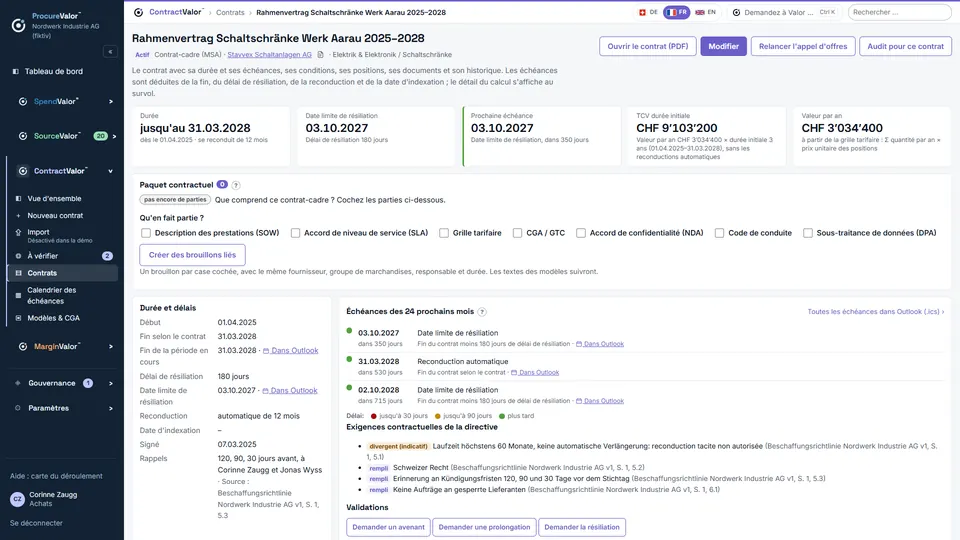The image size is (960, 540).
Task: Click the Calendrier des échéances icon
Action: pyautogui.click(x=18, y=296)
